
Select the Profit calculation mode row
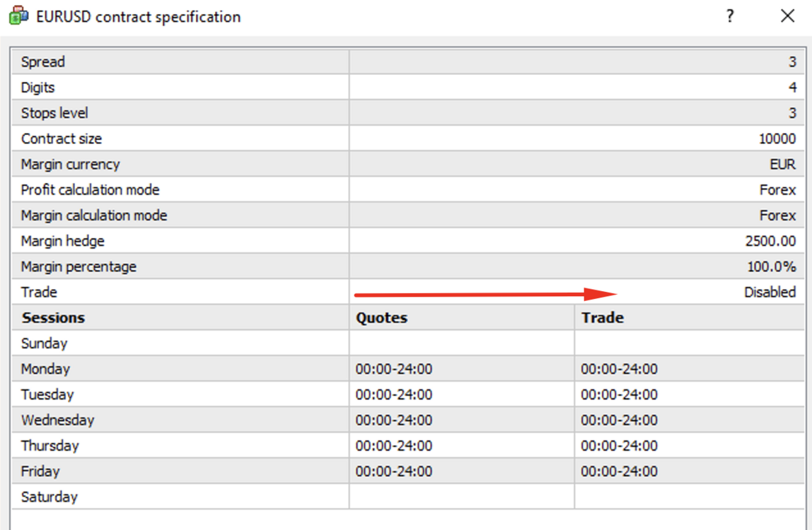click(x=408, y=190)
